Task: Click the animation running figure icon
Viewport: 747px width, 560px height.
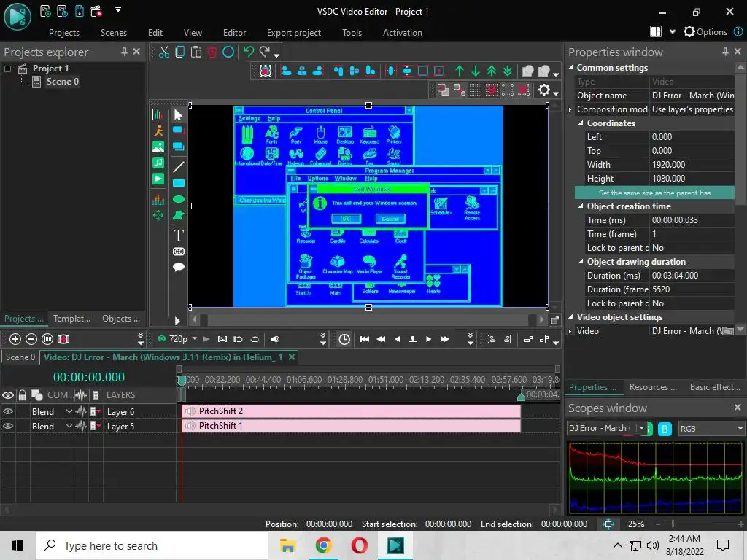Action: tap(158, 131)
